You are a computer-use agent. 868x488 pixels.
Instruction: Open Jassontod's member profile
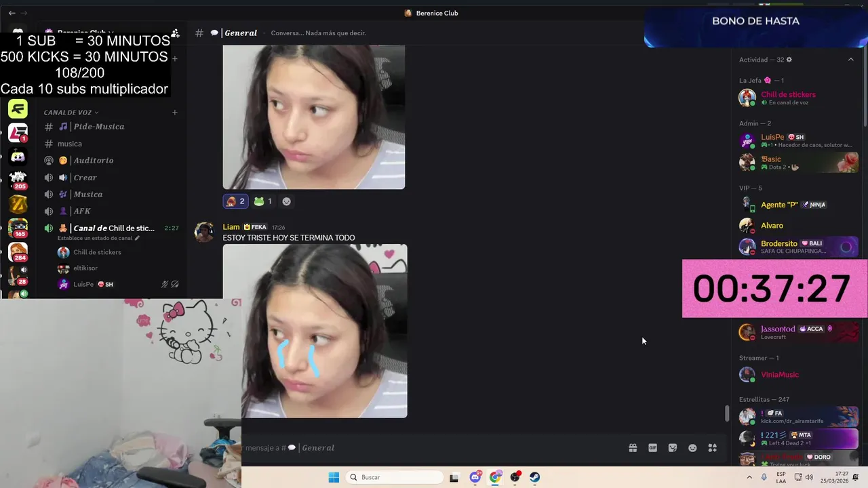[x=797, y=332]
